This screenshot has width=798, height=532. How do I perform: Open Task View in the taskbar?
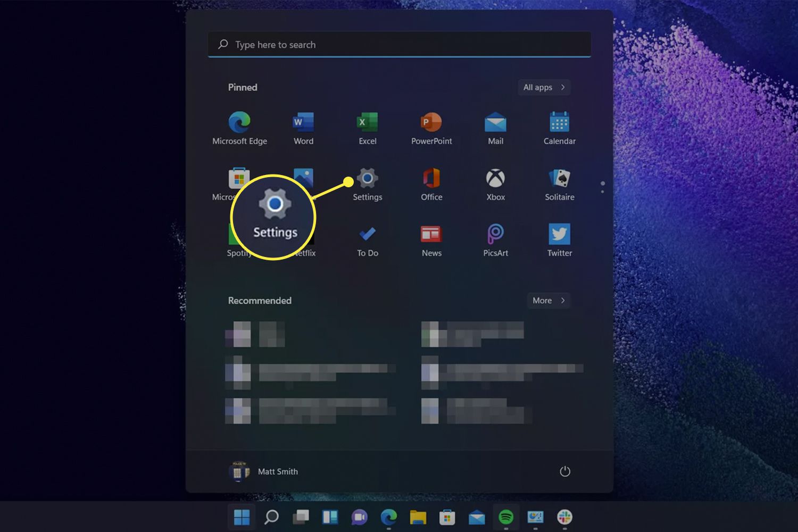click(301, 517)
